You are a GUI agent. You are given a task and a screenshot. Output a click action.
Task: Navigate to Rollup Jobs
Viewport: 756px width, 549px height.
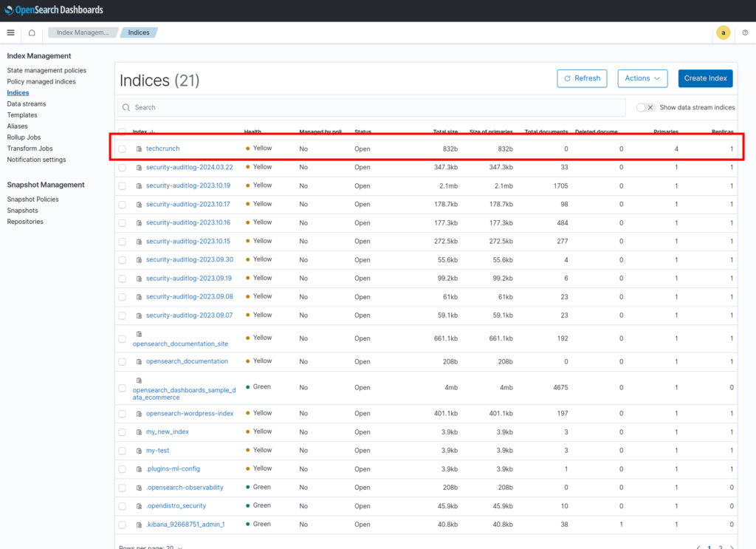tap(24, 137)
